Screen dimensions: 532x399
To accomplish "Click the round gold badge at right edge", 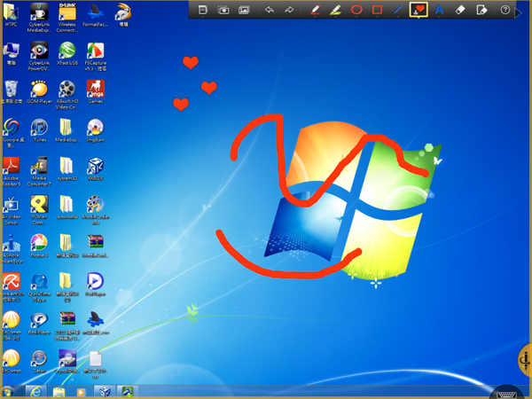I will coord(526,360).
